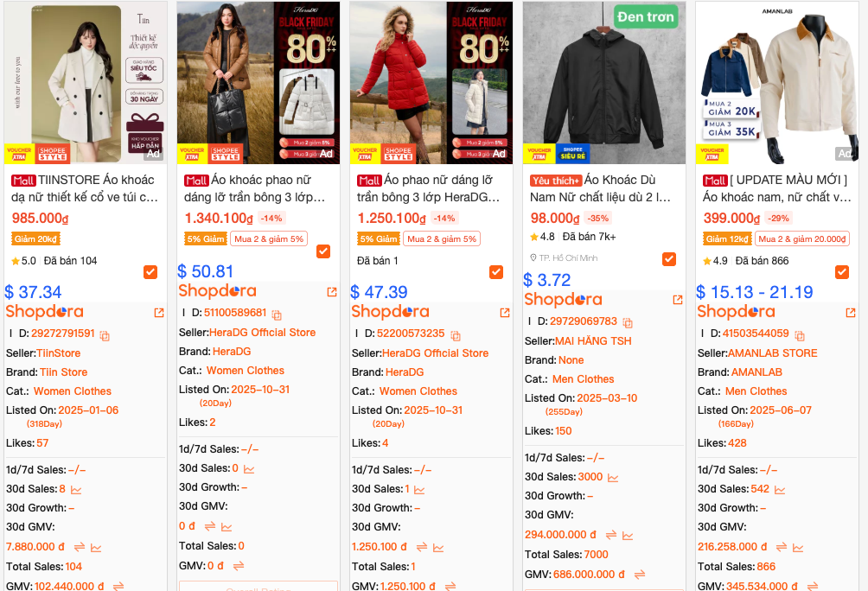Open trend chart icon beside 7.880.000 đ
Viewport: 868px width, 591px height.
(x=96, y=547)
